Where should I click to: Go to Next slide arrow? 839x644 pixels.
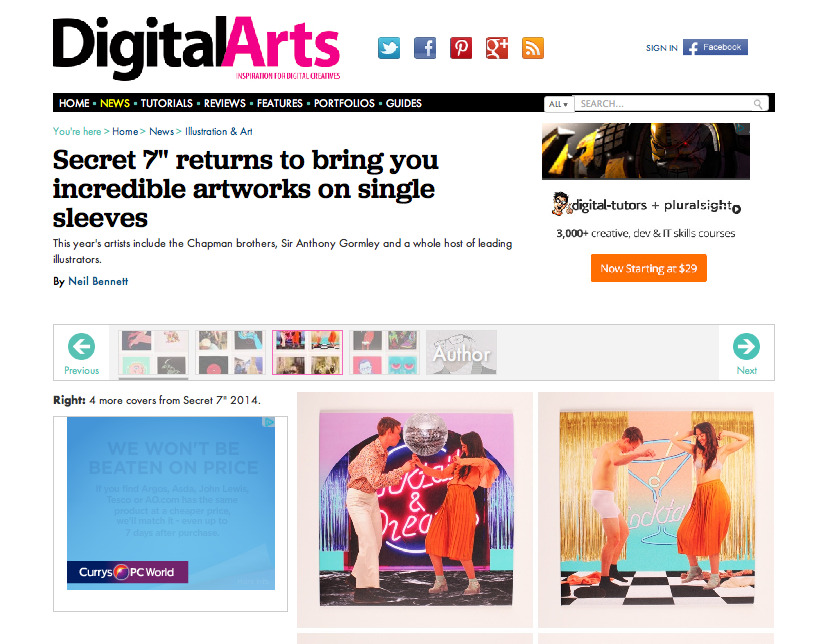tap(746, 354)
